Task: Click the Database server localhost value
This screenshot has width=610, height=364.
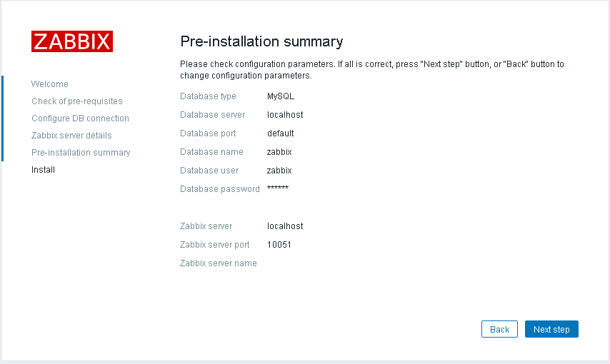Action: click(x=285, y=115)
